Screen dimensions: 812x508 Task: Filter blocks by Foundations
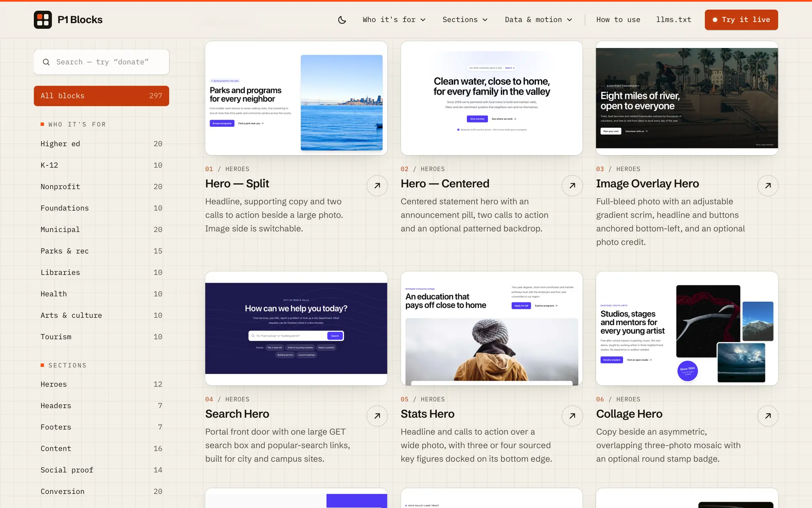click(x=101, y=208)
